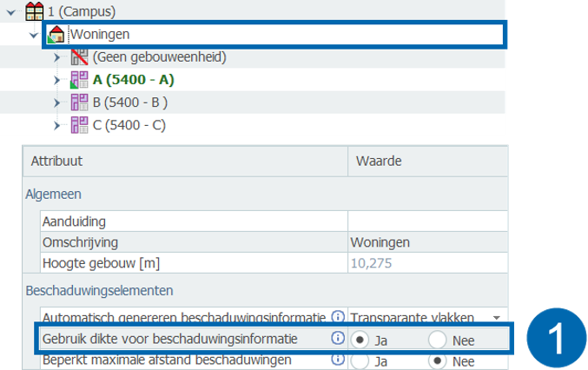
Task: Select the C (5400 - C) tree item
Action: click(129, 125)
